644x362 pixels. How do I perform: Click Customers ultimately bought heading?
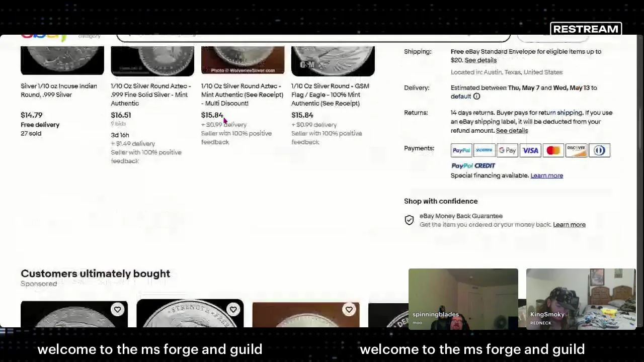[96, 274]
